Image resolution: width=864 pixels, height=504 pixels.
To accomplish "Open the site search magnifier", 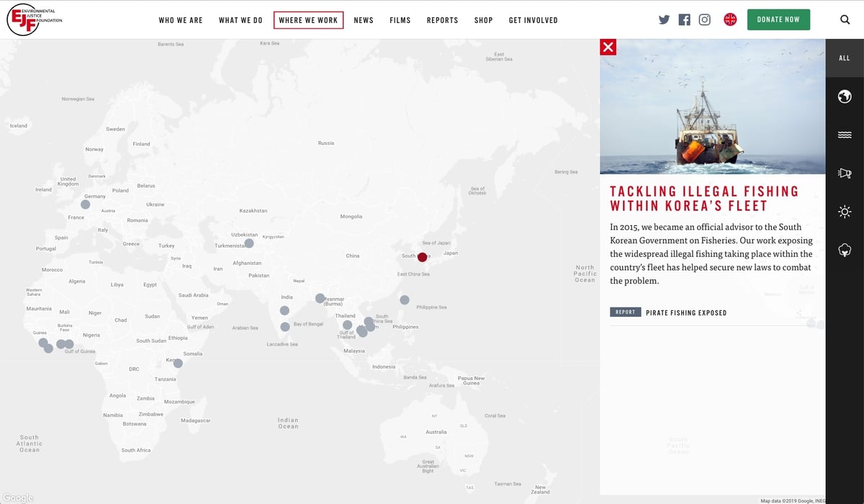I will pyautogui.click(x=845, y=19).
